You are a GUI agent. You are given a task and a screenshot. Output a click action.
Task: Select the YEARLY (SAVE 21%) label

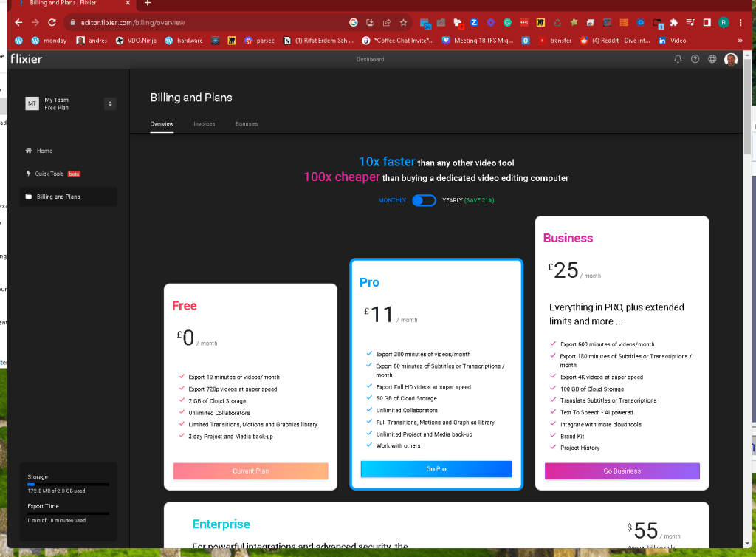[468, 200]
